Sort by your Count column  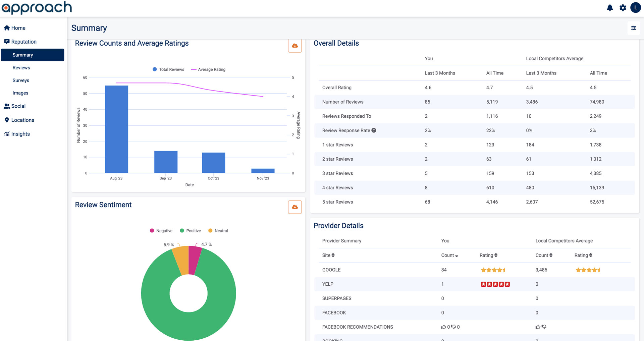tap(449, 255)
